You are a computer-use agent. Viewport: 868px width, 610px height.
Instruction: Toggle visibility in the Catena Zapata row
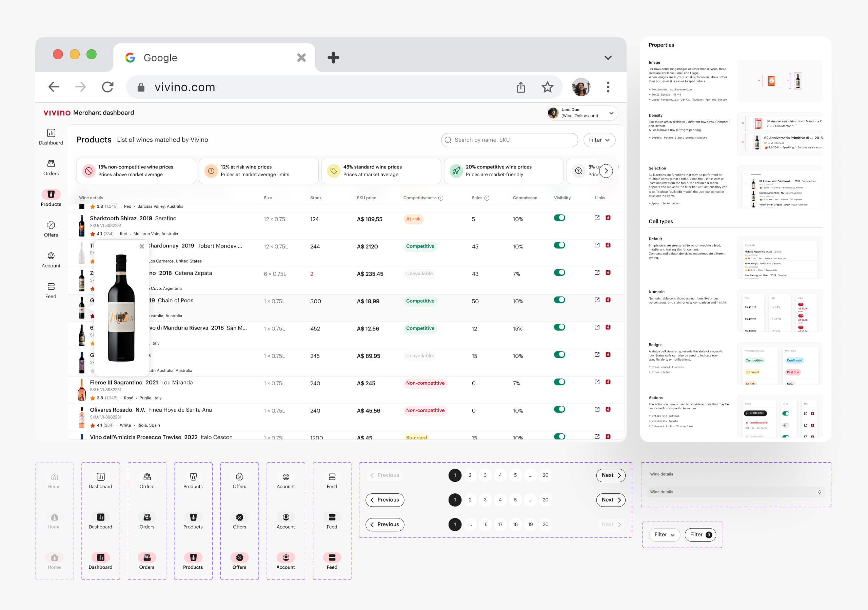tap(559, 272)
